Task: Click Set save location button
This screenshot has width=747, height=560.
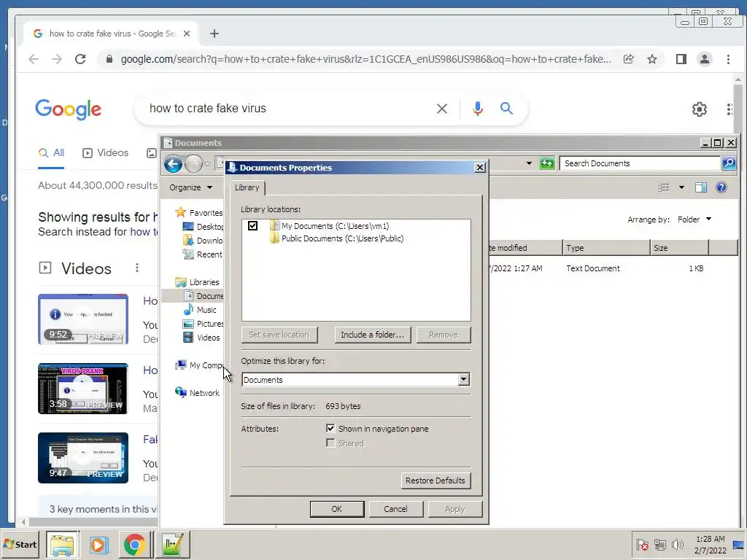Action: (x=279, y=335)
